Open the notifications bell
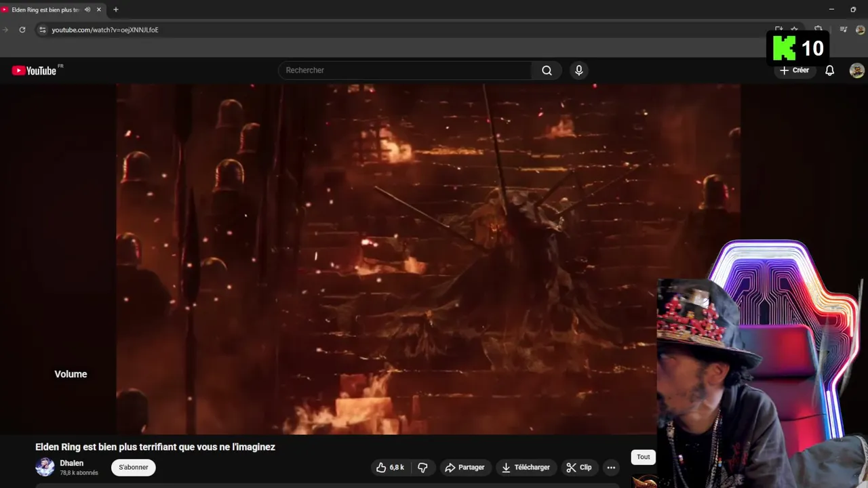 (x=829, y=70)
